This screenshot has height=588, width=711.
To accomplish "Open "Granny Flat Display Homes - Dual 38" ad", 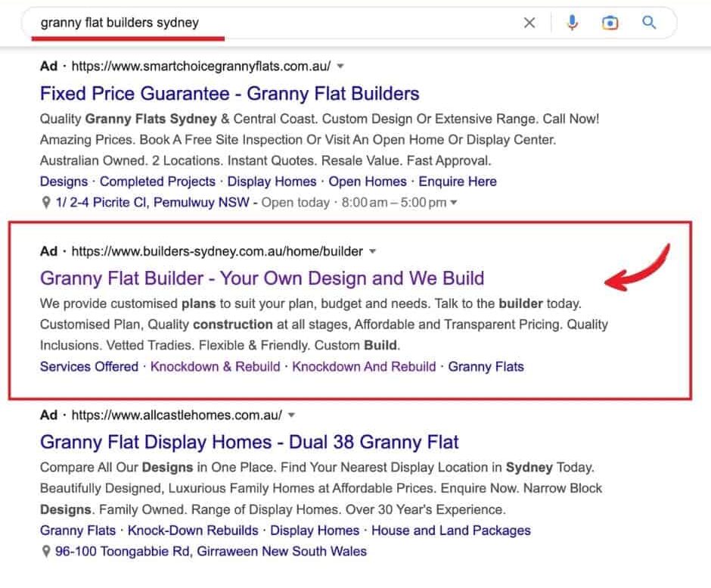I will (249, 442).
